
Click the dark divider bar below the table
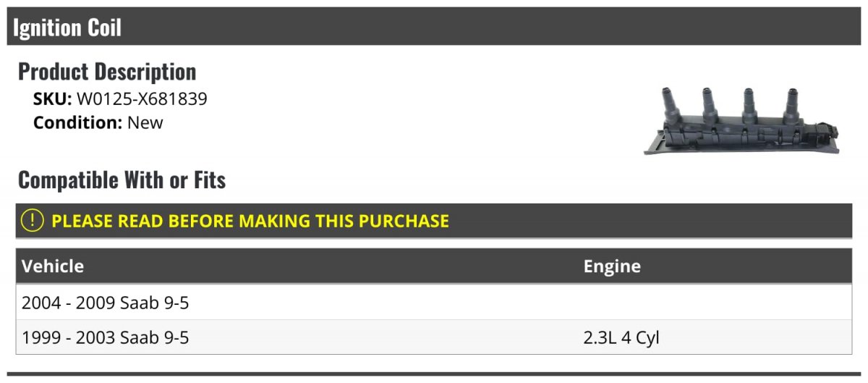(x=434, y=374)
